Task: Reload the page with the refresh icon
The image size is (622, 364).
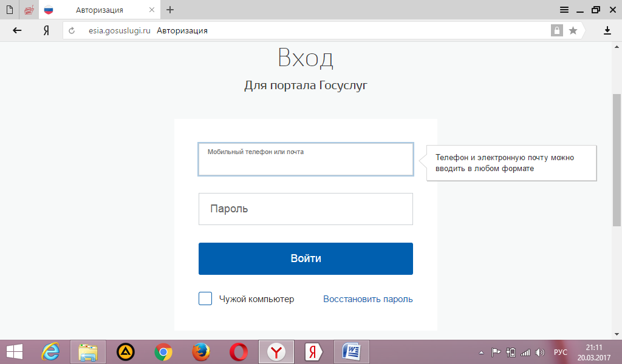Action: [72, 30]
